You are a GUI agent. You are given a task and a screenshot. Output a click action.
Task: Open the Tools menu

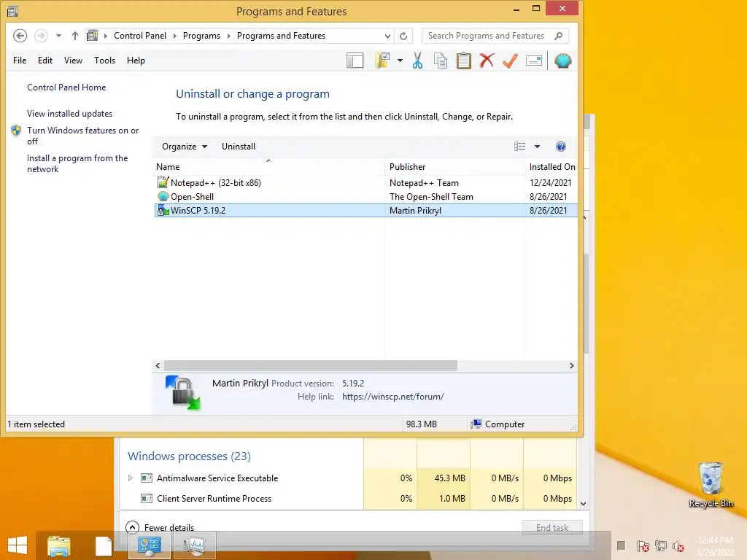(105, 61)
